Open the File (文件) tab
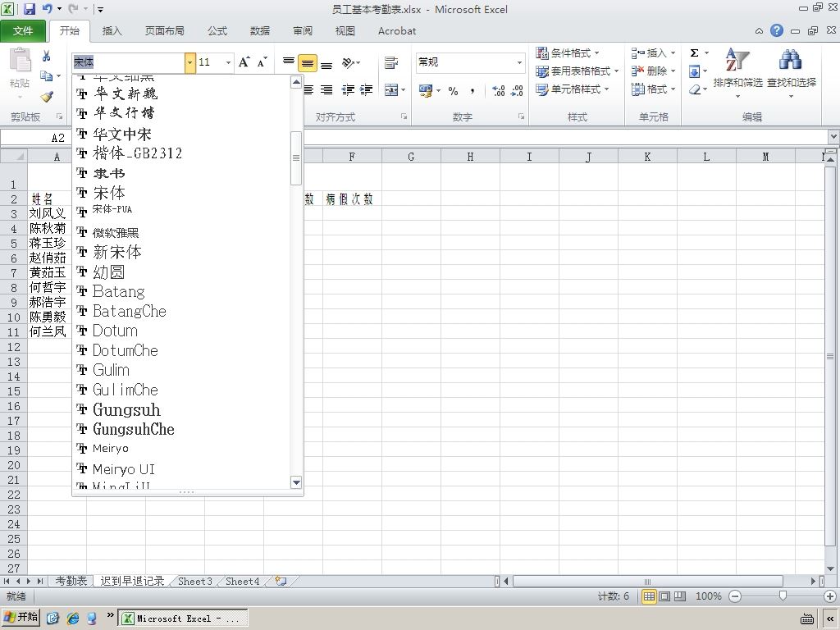The width and height of the screenshot is (840, 630). click(x=23, y=31)
